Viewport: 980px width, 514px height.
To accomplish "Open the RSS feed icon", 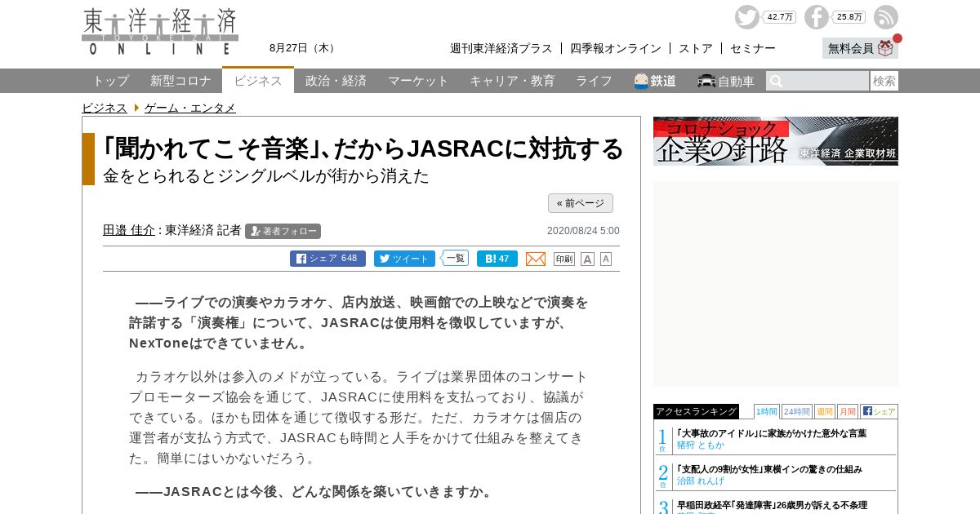I will point(886,17).
